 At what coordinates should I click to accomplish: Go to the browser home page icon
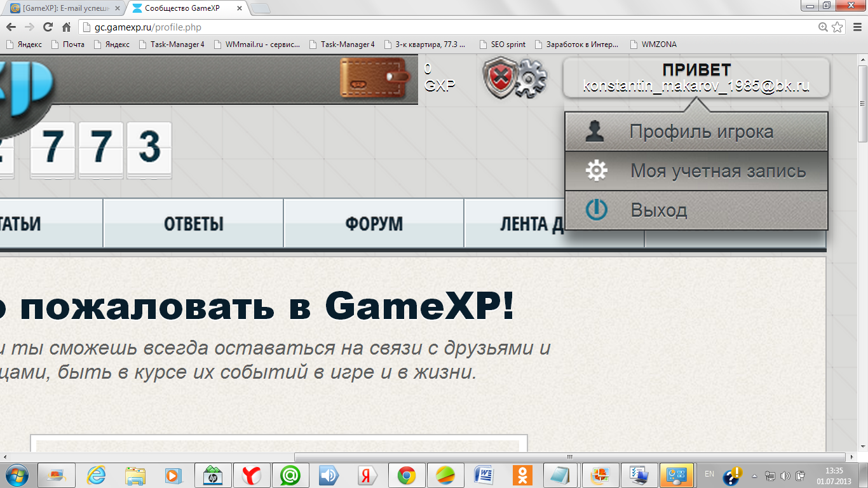click(x=66, y=27)
